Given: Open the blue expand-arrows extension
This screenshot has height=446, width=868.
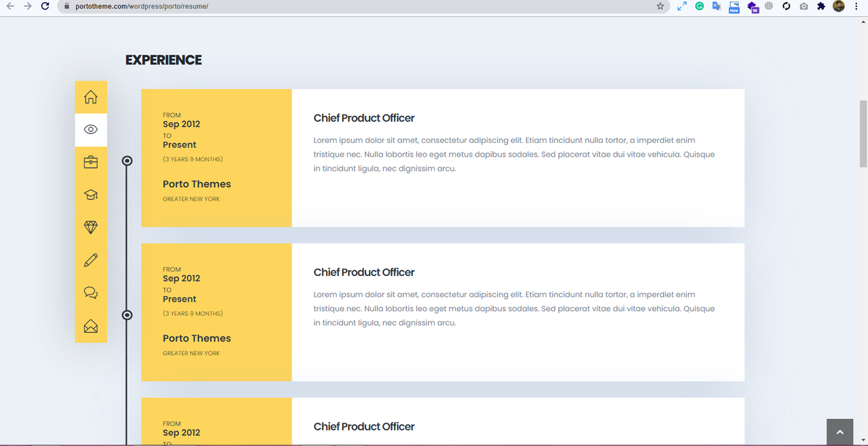Looking at the screenshot, I should tap(682, 6).
